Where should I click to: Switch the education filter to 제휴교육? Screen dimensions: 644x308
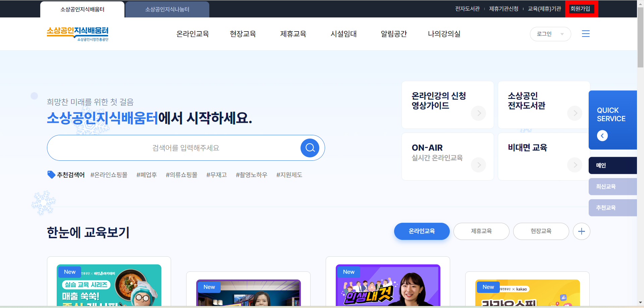tap(481, 231)
